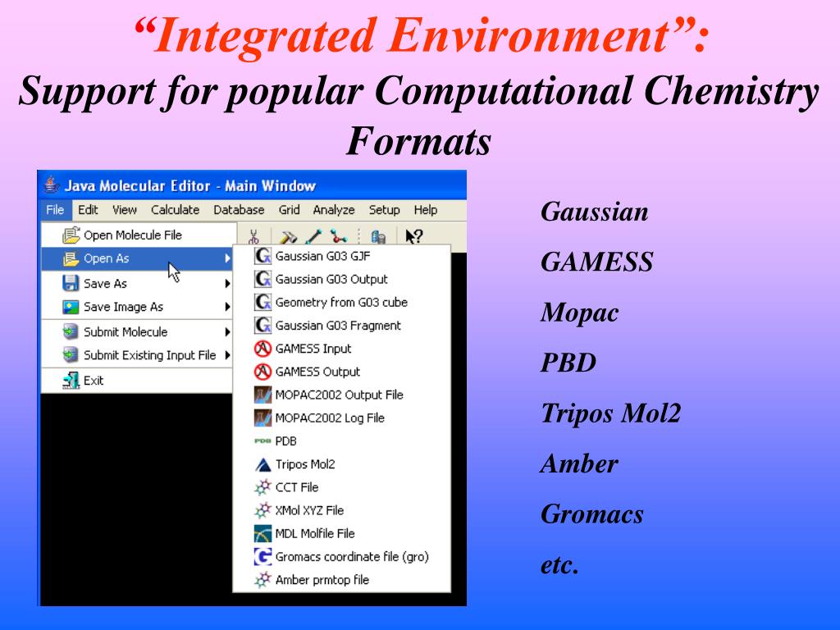Image resolution: width=840 pixels, height=630 pixels.
Task: Select the two-atom bond tool icon
Action: pyautogui.click(x=313, y=236)
